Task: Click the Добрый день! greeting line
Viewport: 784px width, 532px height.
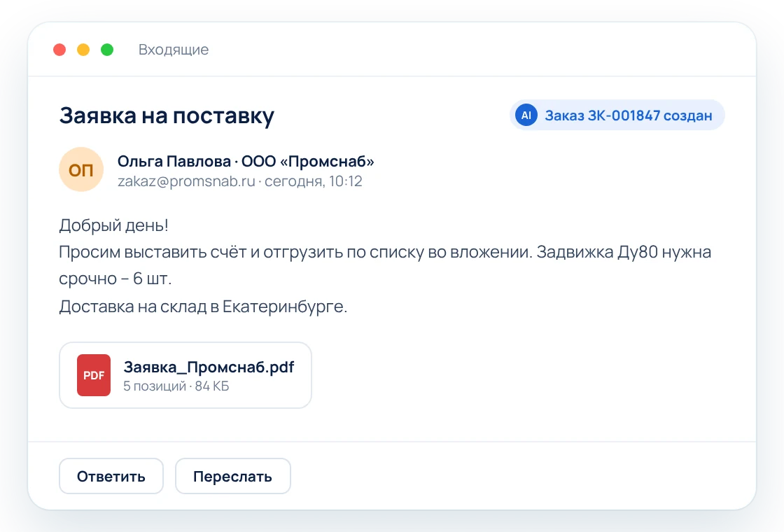Action: pos(113,225)
